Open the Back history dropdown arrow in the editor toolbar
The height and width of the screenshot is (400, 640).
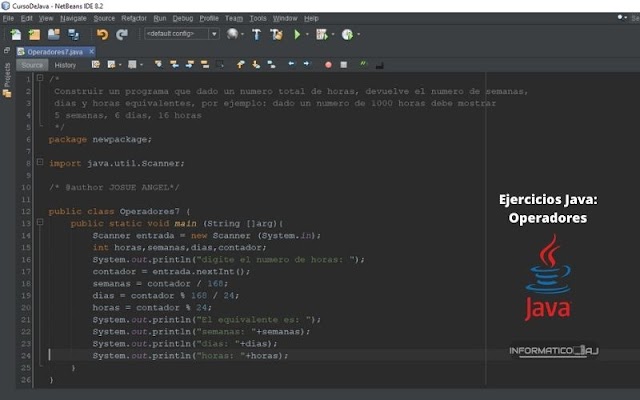120,64
